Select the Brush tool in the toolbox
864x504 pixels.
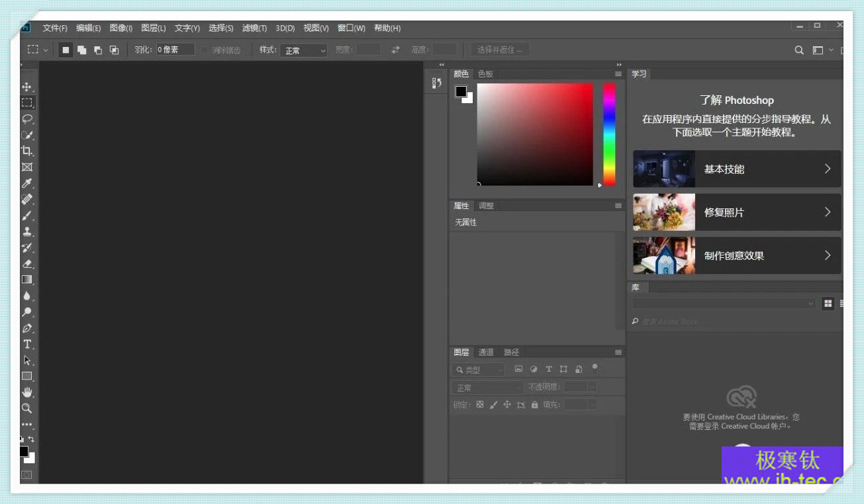[x=27, y=216]
